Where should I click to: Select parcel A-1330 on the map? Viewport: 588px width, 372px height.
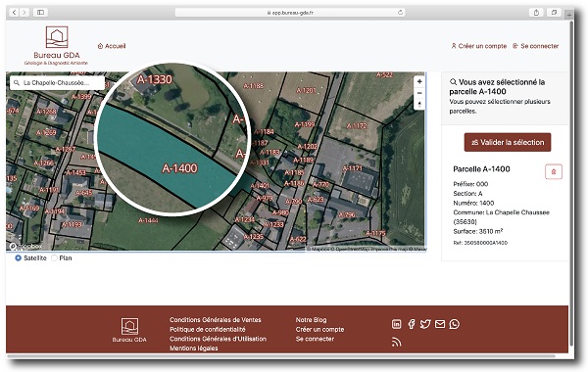[154, 79]
